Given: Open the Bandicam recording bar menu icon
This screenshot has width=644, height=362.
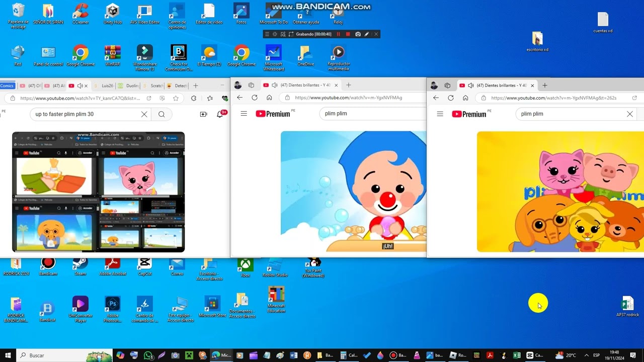Looking at the screenshot, I should (x=267, y=34).
